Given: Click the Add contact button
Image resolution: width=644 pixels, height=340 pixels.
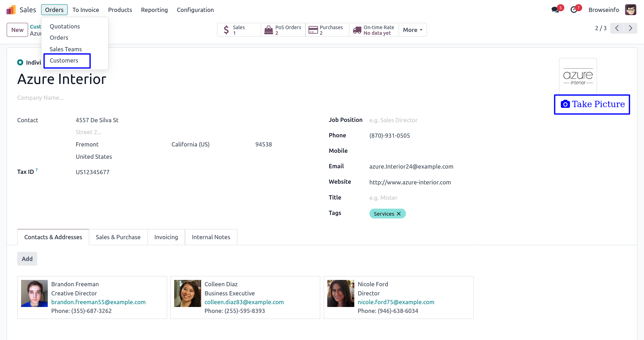Looking at the screenshot, I should (x=27, y=259).
